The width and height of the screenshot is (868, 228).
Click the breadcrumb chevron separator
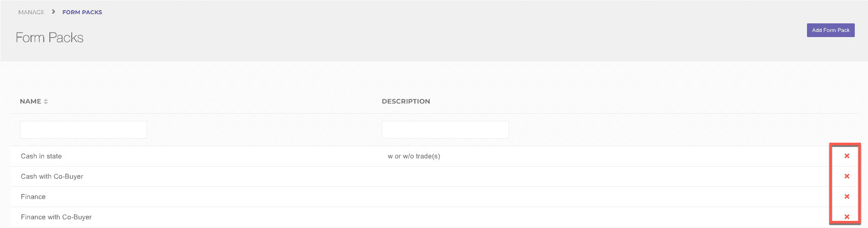tap(53, 12)
